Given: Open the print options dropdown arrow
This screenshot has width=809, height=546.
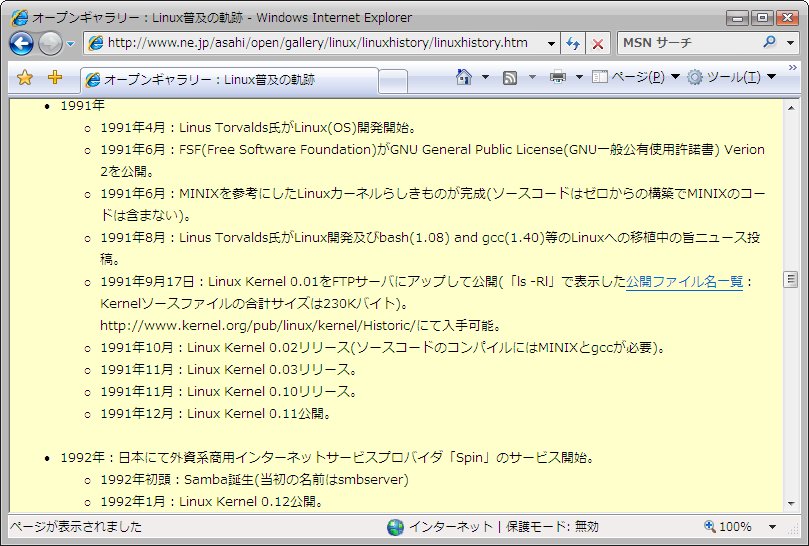Looking at the screenshot, I should pos(579,77).
